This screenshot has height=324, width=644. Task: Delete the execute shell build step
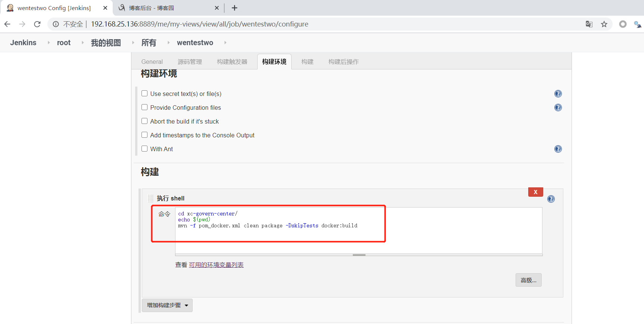point(536,192)
